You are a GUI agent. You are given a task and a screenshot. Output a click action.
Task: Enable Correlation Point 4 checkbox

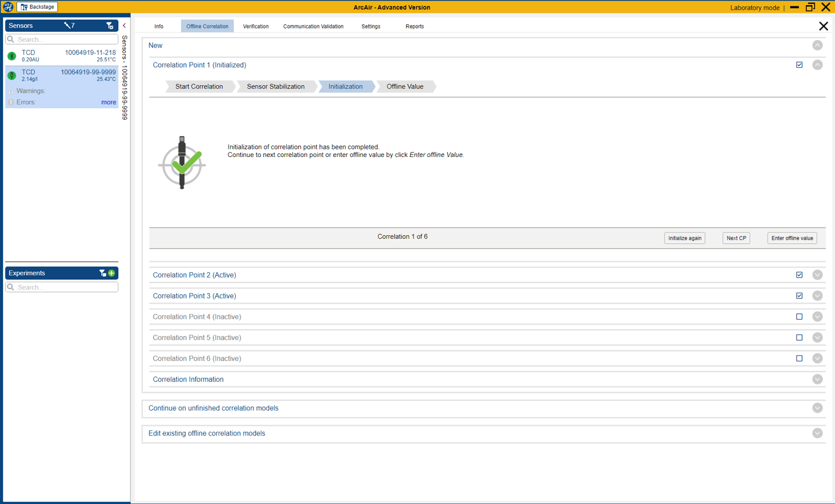pyautogui.click(x=799, y=317)
